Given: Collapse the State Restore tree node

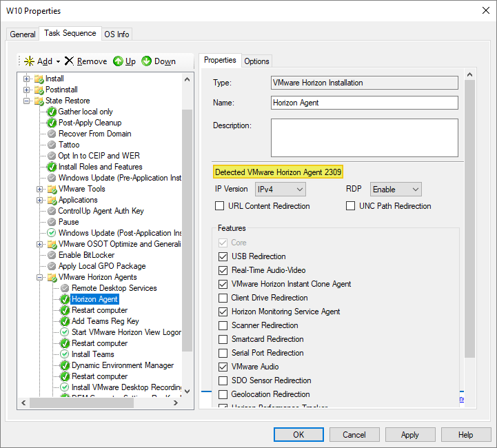Looking at the screenshot, I should 27,101.
